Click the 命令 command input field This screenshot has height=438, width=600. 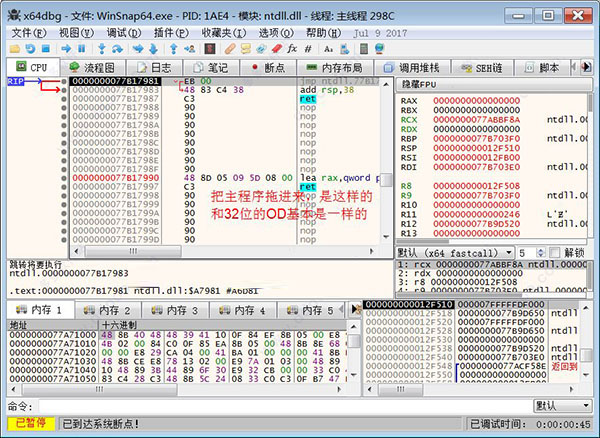tap(285, 406)
